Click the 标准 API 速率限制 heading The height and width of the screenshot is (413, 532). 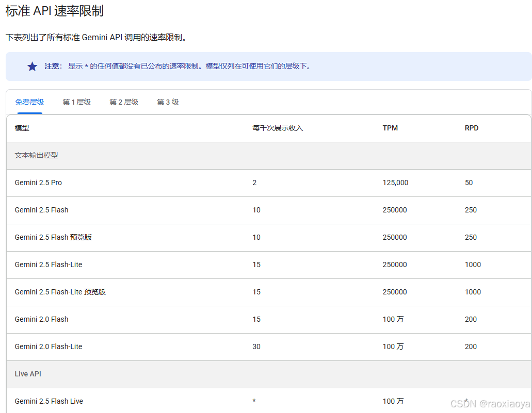point(55,11)
